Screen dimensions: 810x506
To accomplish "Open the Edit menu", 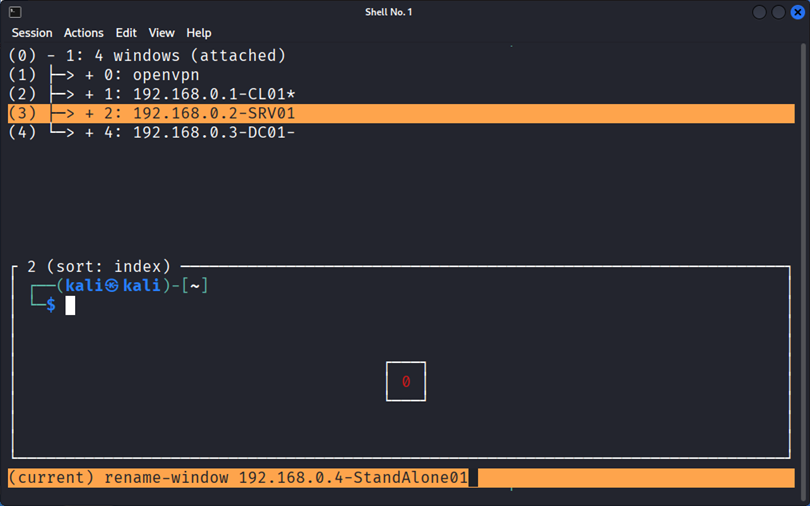I will (126, 33).
